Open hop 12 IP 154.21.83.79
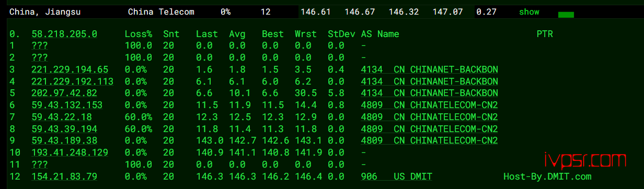Image resolution: width=644 pixels, height=189 pixels. click(x=64, y=176)
